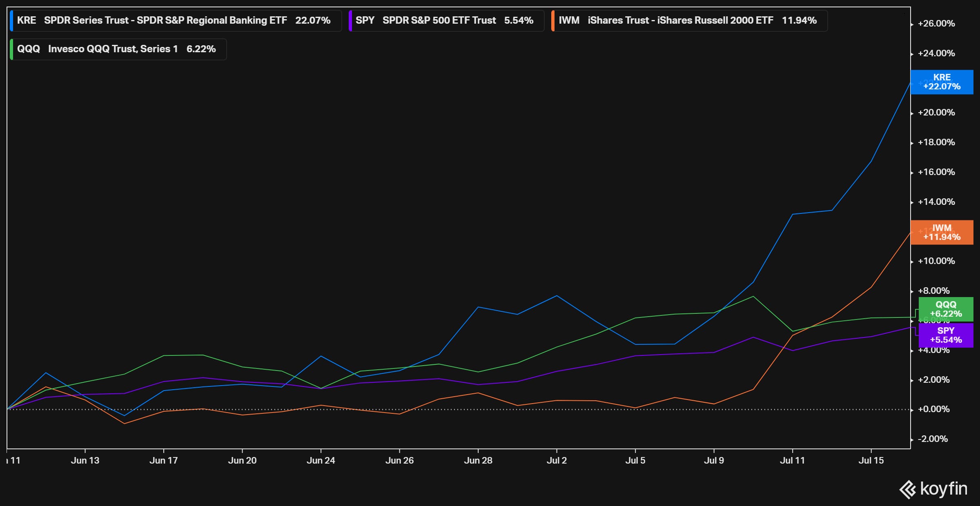
Task: Click the Jul 2 date axis label
Action: [557, 460]
